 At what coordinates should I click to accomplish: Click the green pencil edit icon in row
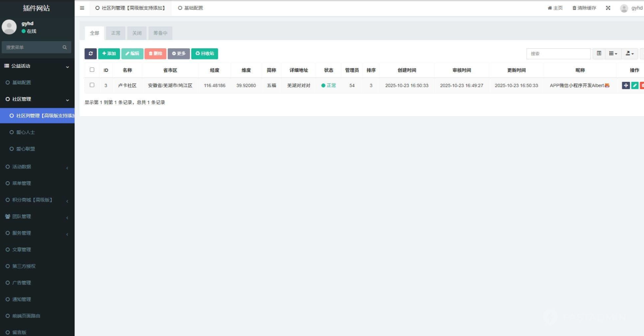click(x=634, y=85)
